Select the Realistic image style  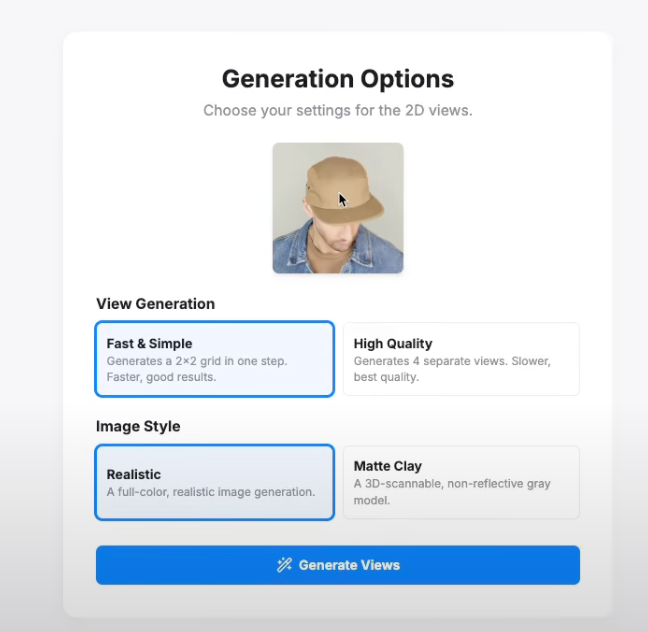click(214, 482)
